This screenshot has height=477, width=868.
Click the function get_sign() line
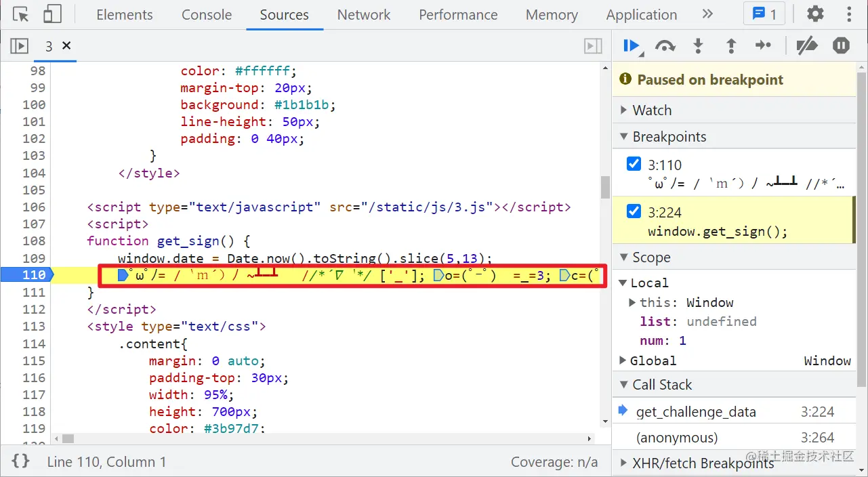click(x=169, y=241)
